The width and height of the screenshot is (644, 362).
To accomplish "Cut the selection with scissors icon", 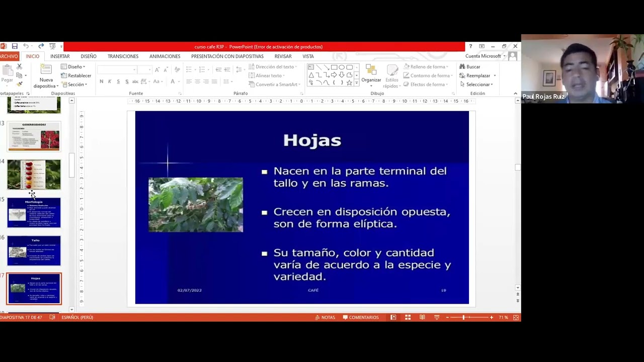I will coord(19,66).
